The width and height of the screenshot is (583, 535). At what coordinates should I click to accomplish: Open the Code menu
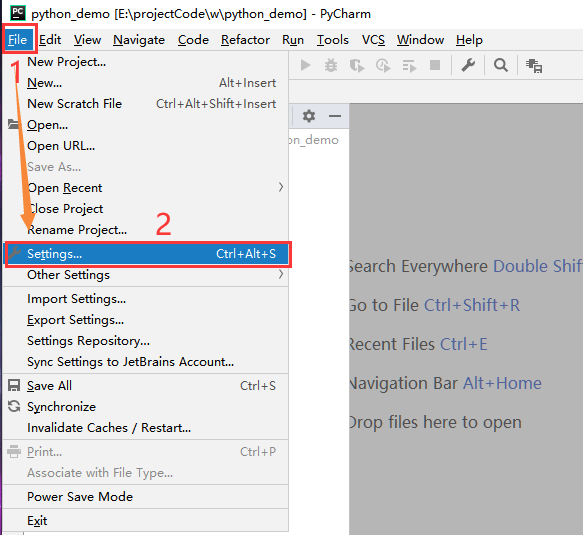coord(193,40)
